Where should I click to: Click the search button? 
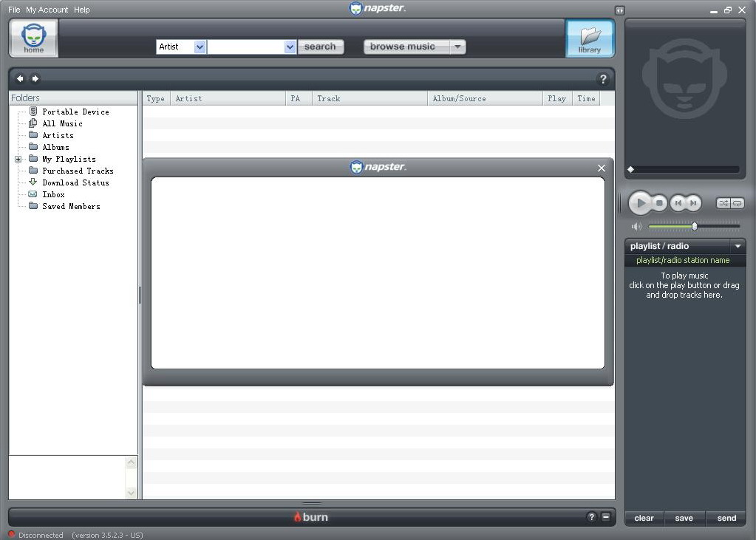(x=321, y=47)
